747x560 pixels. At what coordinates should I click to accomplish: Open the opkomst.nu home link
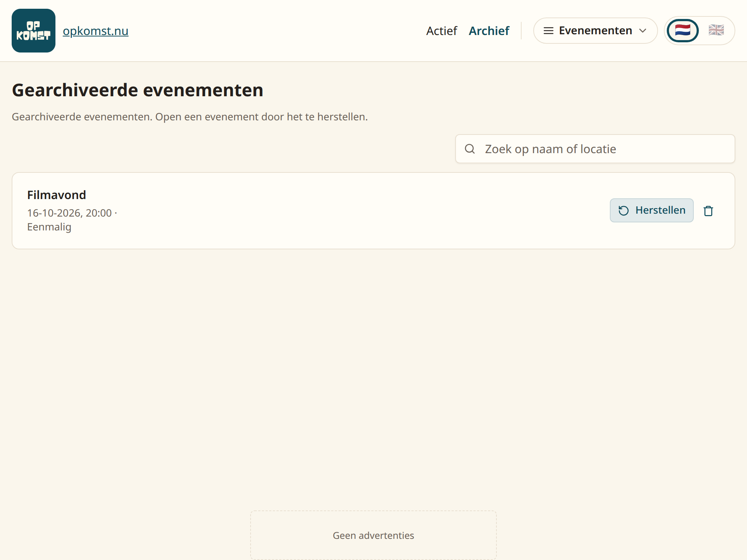click(96, 31)
